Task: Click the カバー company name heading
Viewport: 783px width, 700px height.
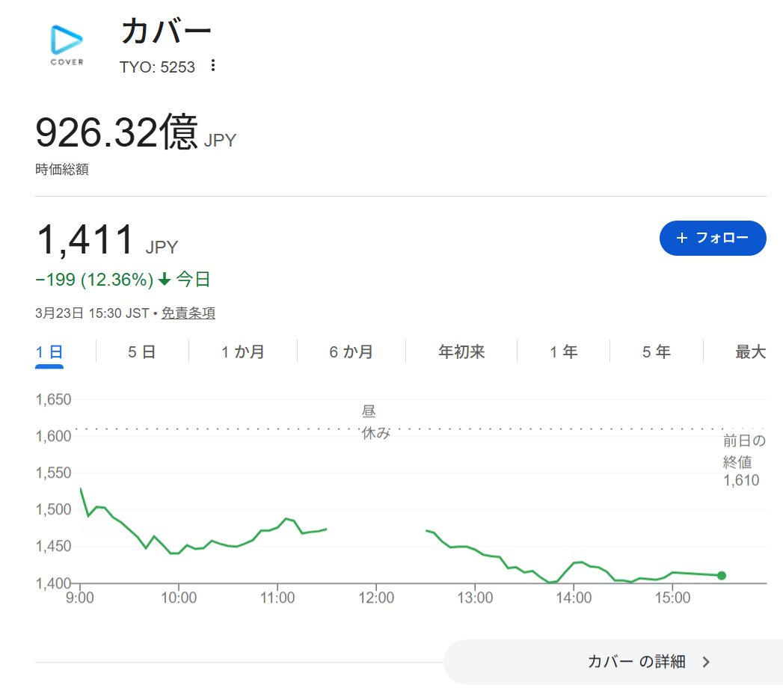Action: [x=166, y=32]
